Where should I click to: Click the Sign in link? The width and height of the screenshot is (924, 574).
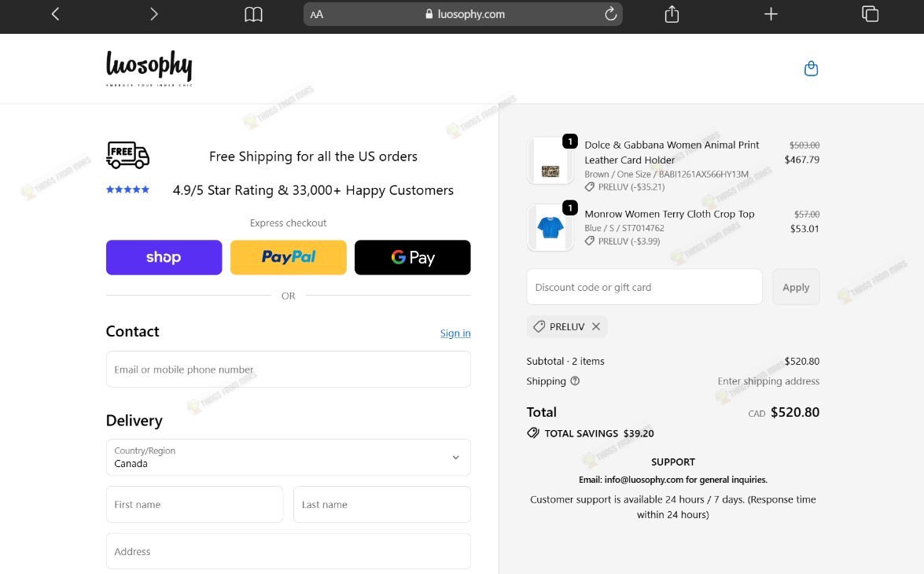coord(455,333)
